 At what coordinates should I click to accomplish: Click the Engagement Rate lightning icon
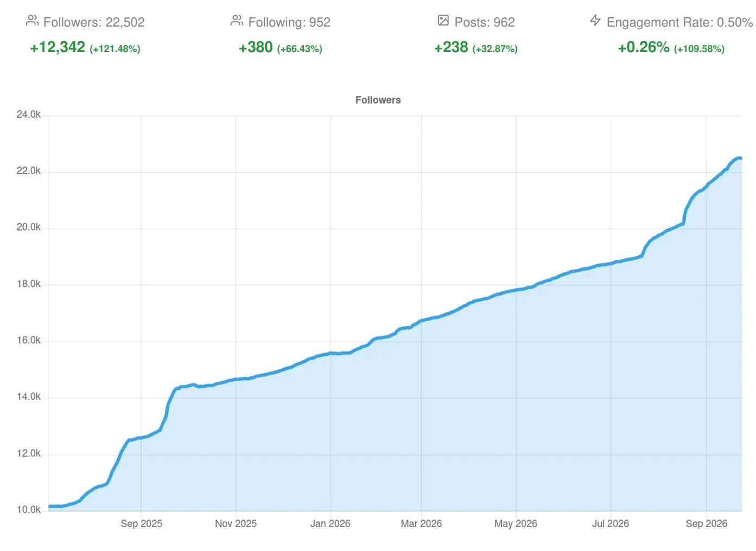(595, 21)
